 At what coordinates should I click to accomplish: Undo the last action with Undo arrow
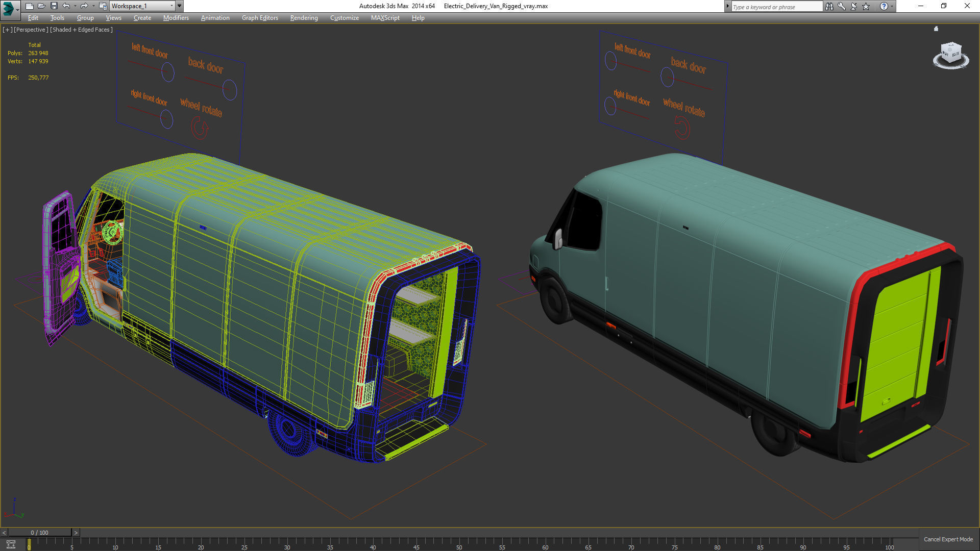point(66,6)
